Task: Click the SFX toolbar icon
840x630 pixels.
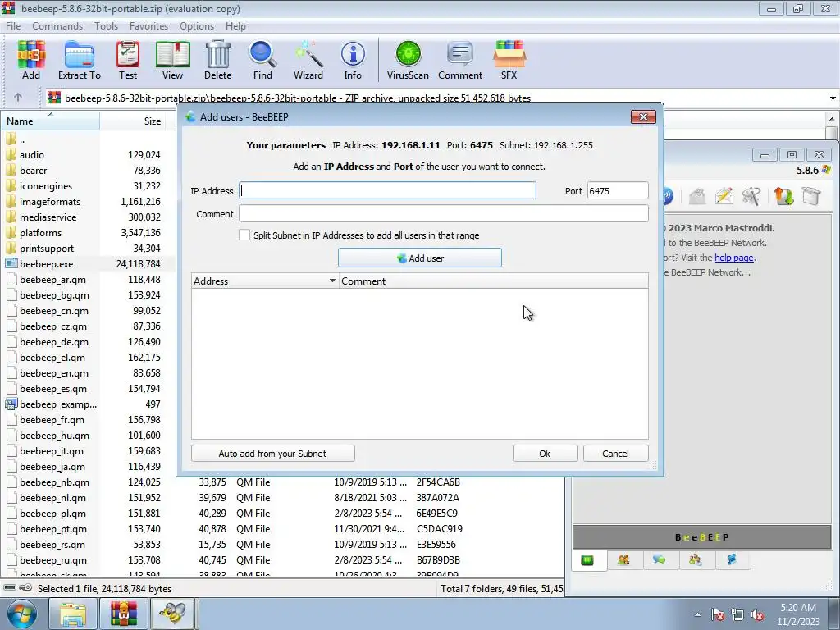Action: point(509,60)
